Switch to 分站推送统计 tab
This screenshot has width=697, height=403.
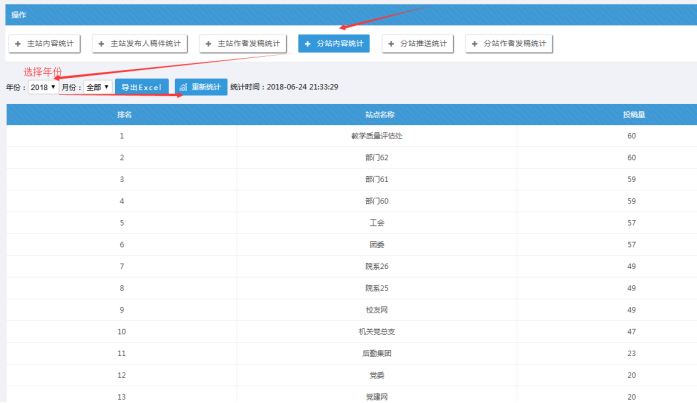[418, 44]
